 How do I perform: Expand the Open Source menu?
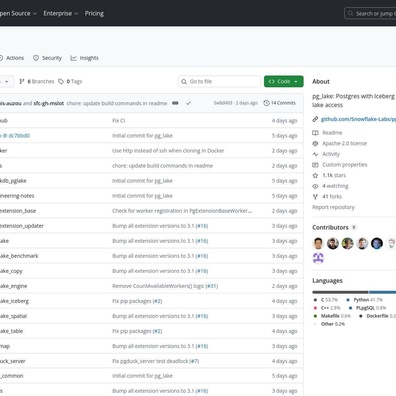[x=18, y=13]
